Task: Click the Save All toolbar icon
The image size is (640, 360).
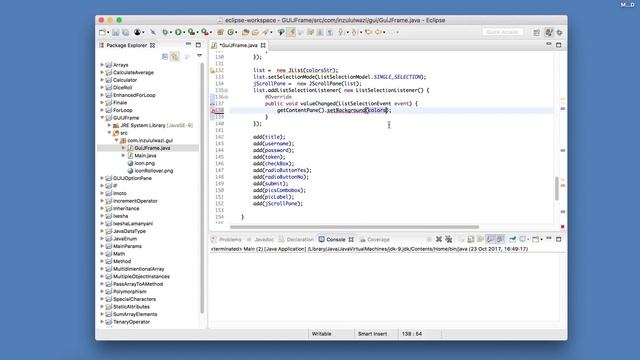Action: tap(126, 32)
